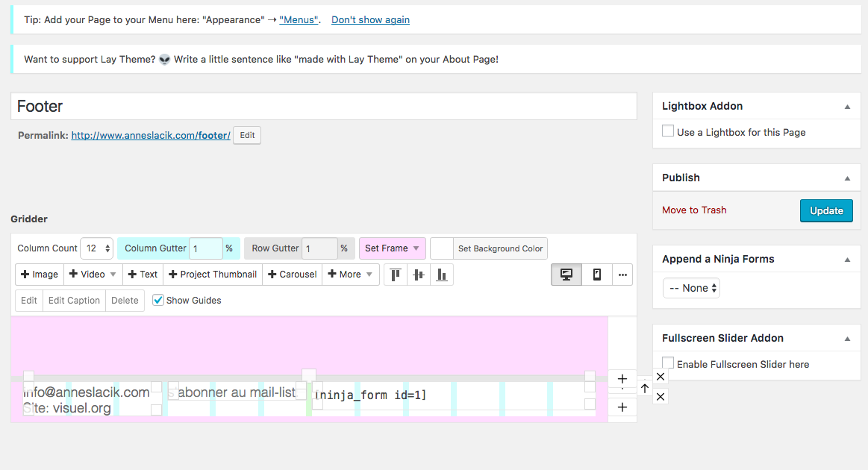Image resolution: width=868 pixels, height=470 pixels.
Task: Click the background color swatch
Action: click(x=442, y=248)
